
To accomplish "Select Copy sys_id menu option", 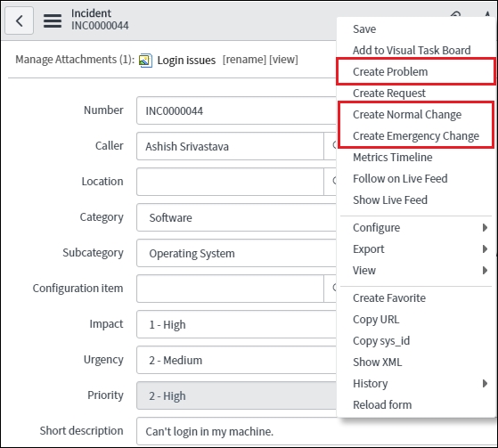I will (381, 341).
